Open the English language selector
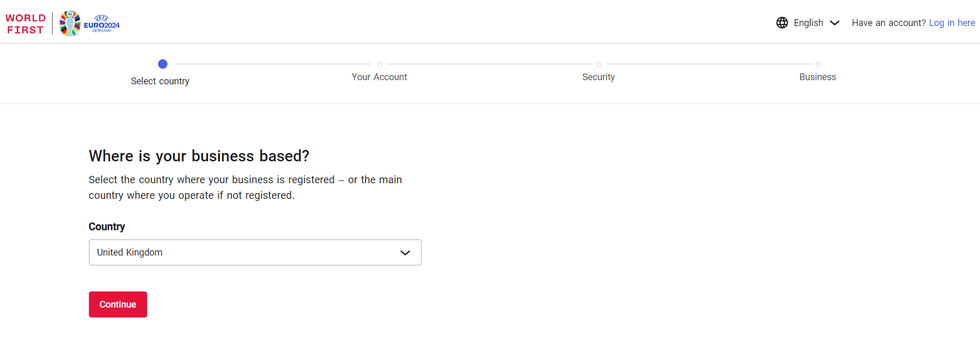Image resolution: width=980 pixels, height=343 pixels. [x=808, y=23]
